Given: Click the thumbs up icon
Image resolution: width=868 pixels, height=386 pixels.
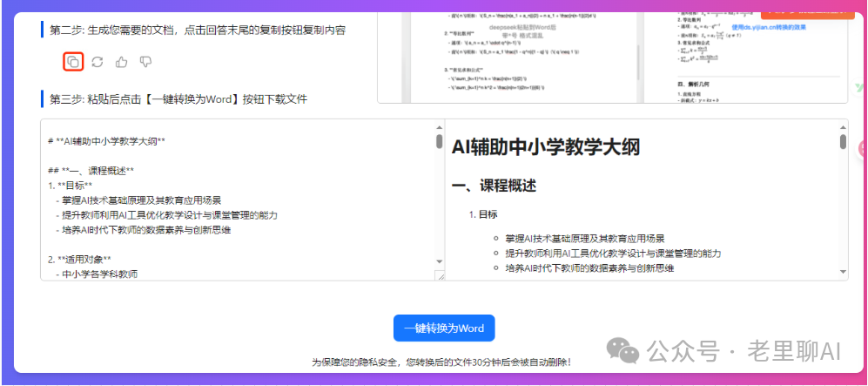Looking at the screenshot, I should [x=121, y=62].
